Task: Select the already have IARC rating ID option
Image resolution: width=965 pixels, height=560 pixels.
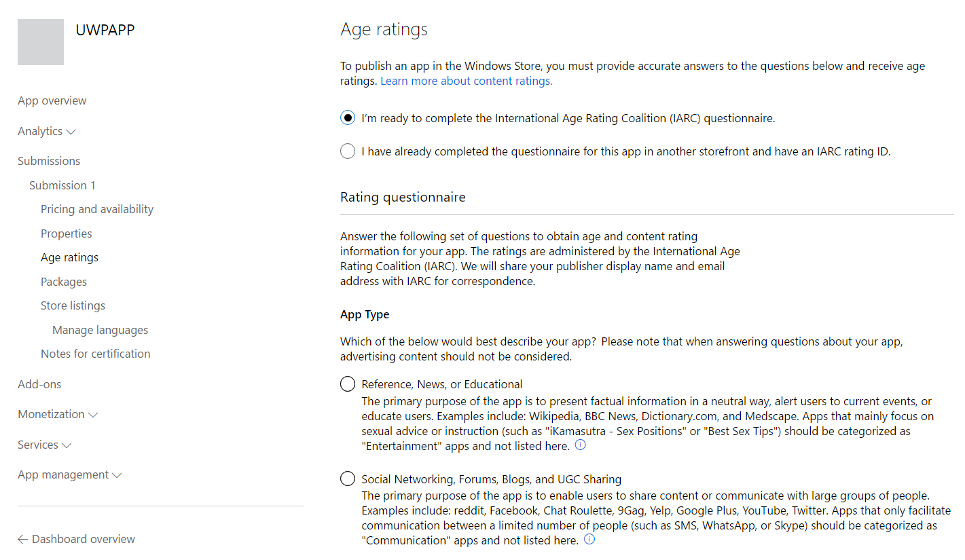Action: (348, 151)
